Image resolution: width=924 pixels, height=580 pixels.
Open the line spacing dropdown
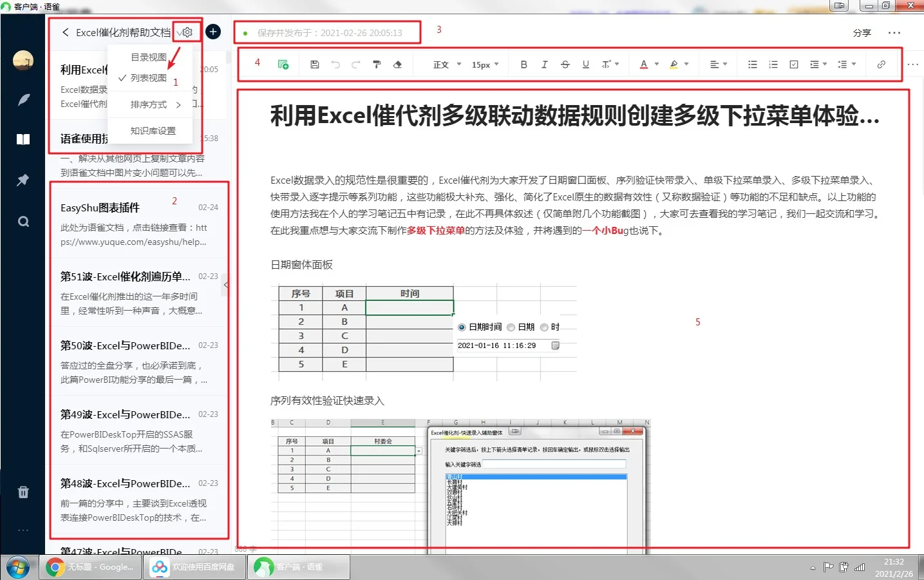point(847,64)
